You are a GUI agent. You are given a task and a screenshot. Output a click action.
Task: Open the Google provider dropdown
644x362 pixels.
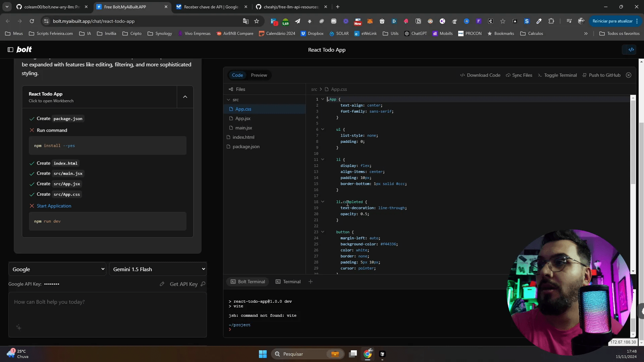pyautogui.click(x=57, y=269)
